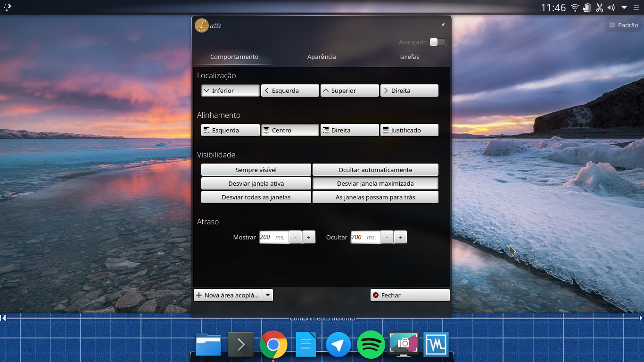644x362 pixels.
Task: Open the system tray hamburger menu
Action: click(636, 7)
